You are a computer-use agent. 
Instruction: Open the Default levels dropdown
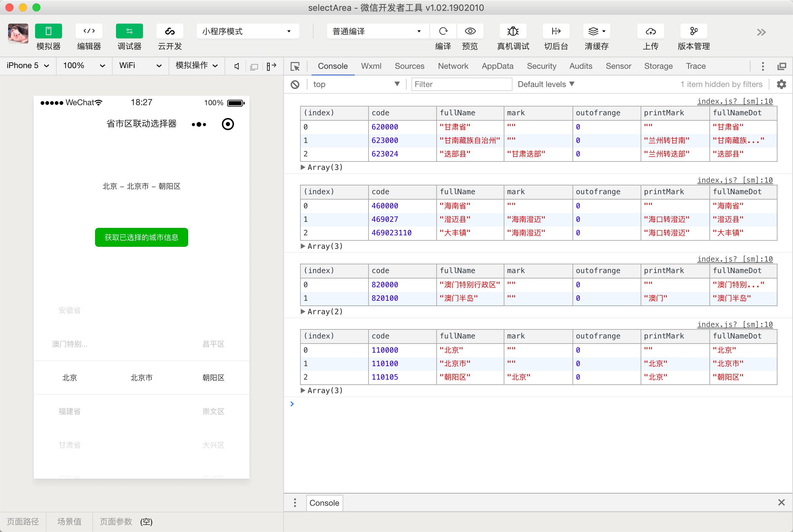[x=546, y=84]
